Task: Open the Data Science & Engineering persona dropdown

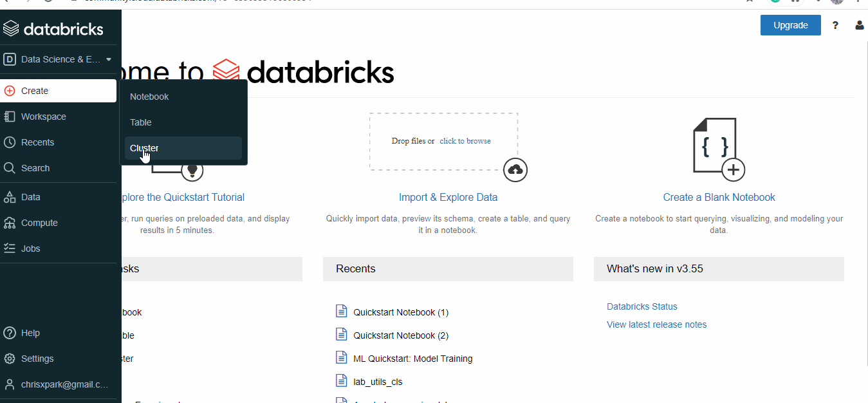Action: tap(58, 59)
